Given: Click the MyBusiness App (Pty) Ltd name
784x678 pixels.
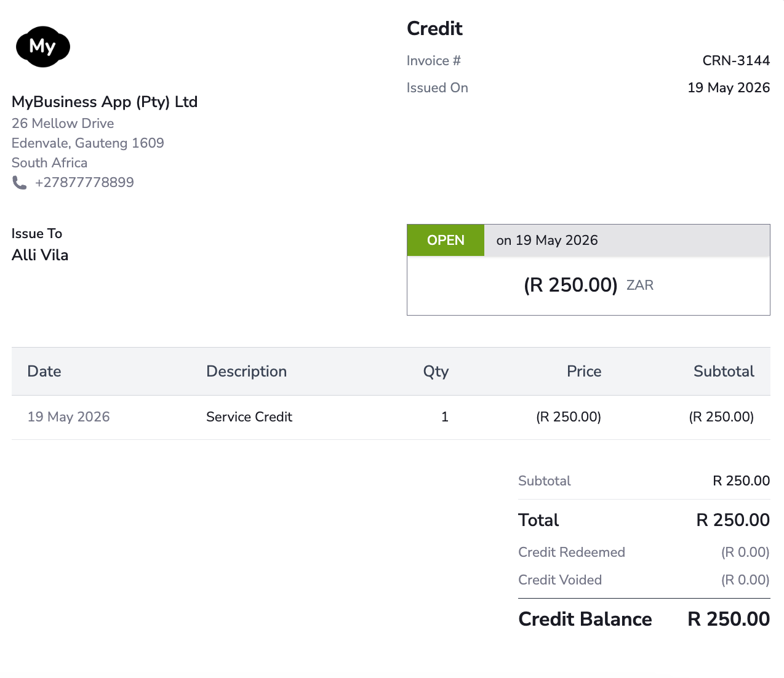Looking at the screenshot, I should pos(105,102).
